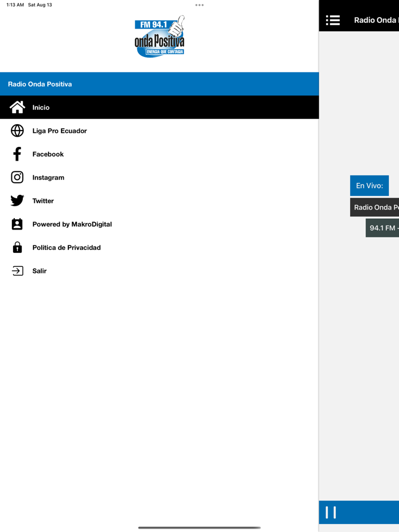This screenshot has width=399, height=532.
Task: Choose Salir to exit the app
Action: tap(159, 271)
